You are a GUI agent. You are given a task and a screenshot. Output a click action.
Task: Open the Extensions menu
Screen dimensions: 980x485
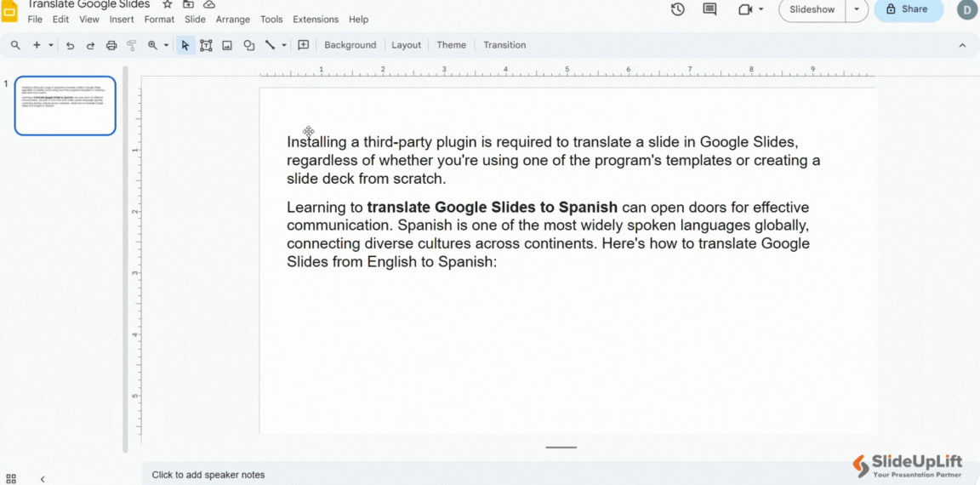pyautogui.click(x=316, y=20)
